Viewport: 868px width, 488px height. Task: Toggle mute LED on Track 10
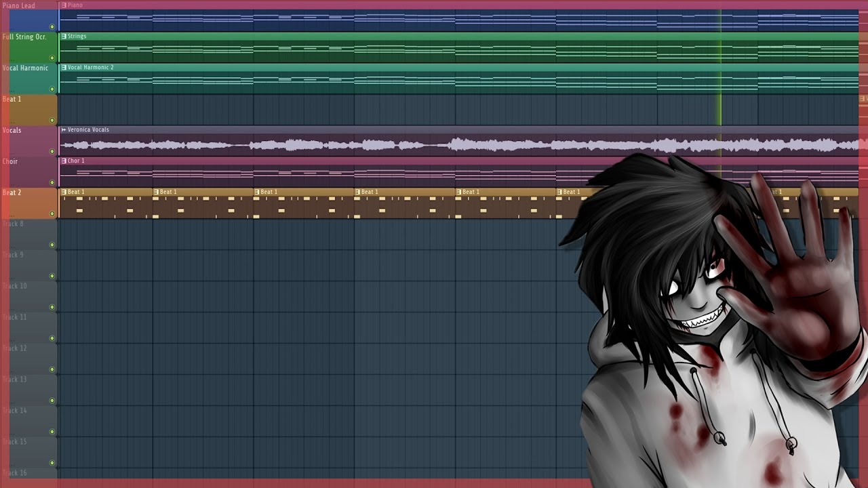point(52,308)
